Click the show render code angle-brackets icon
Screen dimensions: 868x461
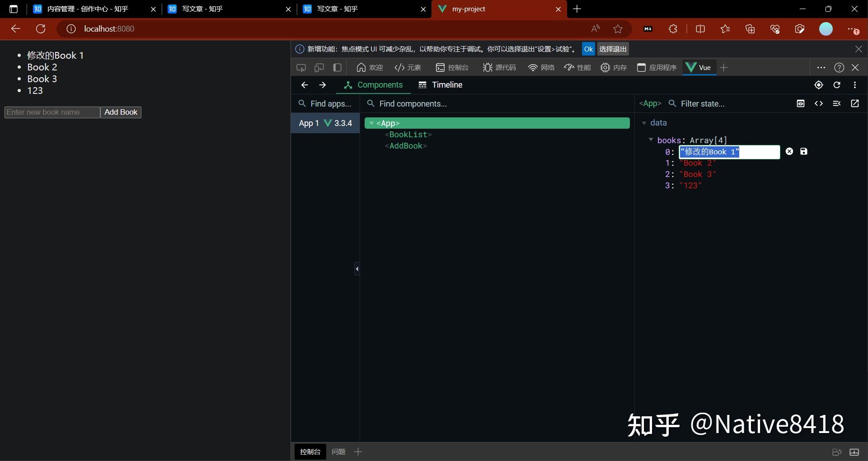click(818, 103)
